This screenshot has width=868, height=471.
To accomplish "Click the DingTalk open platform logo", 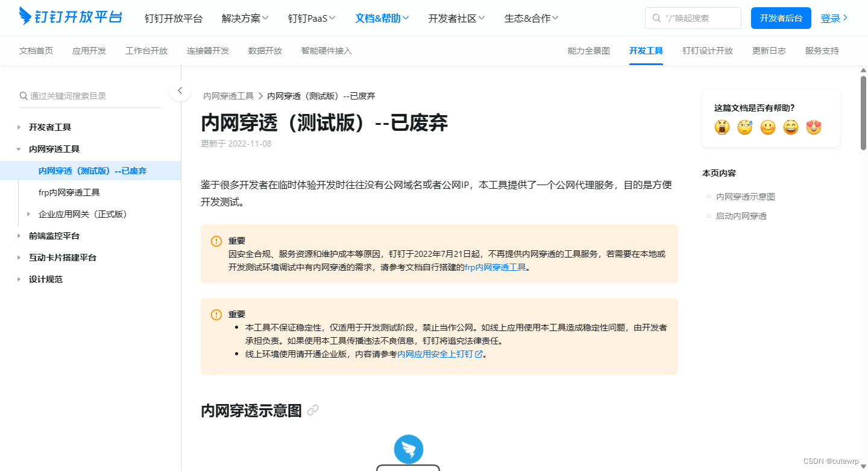I will (71, 17).
